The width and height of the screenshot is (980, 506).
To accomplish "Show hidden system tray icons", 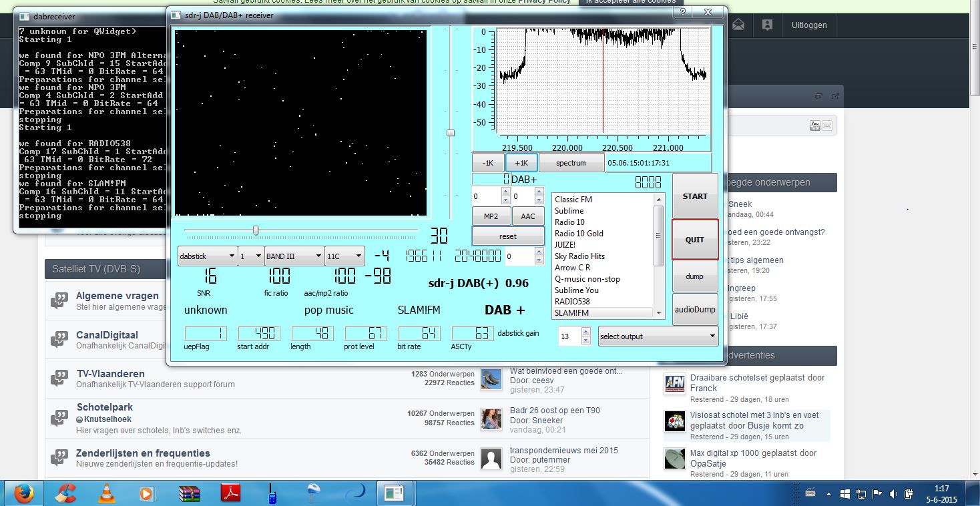I will coord(828,493).
